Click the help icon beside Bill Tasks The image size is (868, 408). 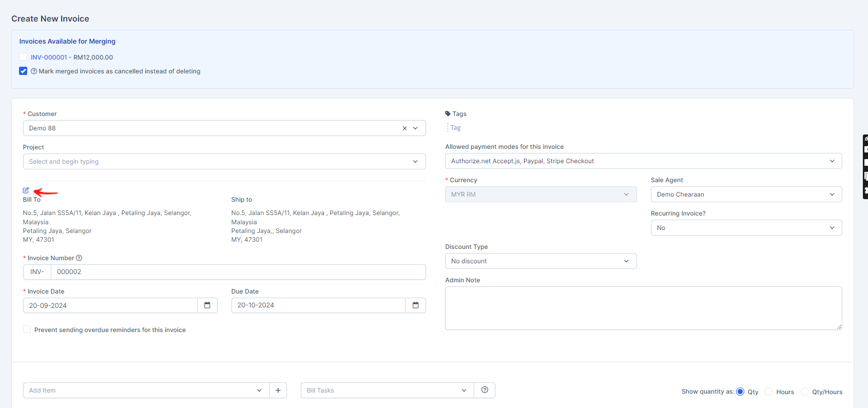485,391
